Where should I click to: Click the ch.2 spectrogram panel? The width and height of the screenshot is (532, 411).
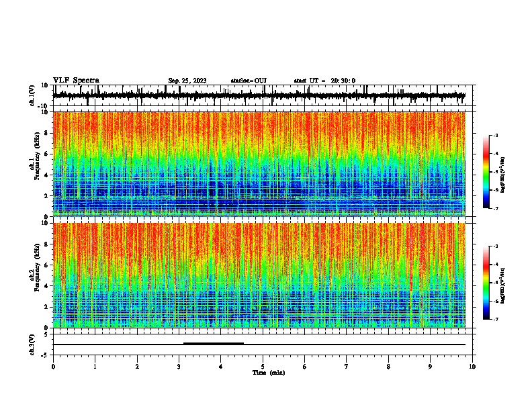(259, 275)
